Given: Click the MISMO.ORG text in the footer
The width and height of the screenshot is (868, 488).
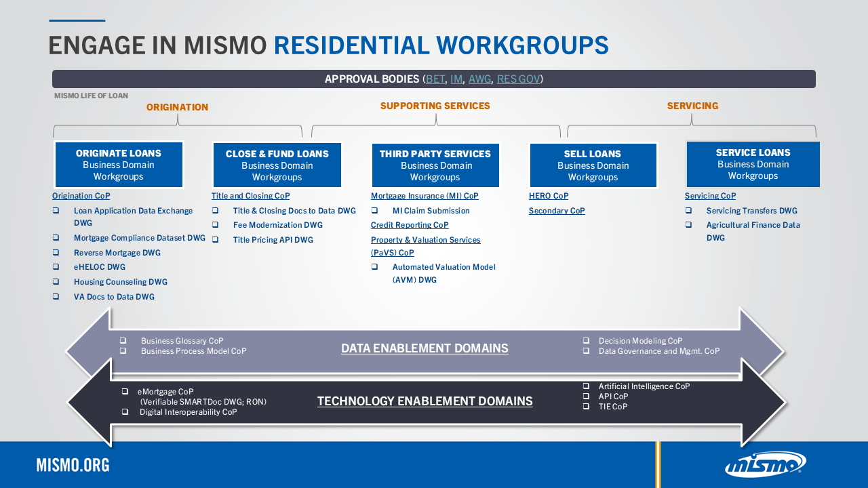Looking at the screenshot, I should [x=73, y=465].
